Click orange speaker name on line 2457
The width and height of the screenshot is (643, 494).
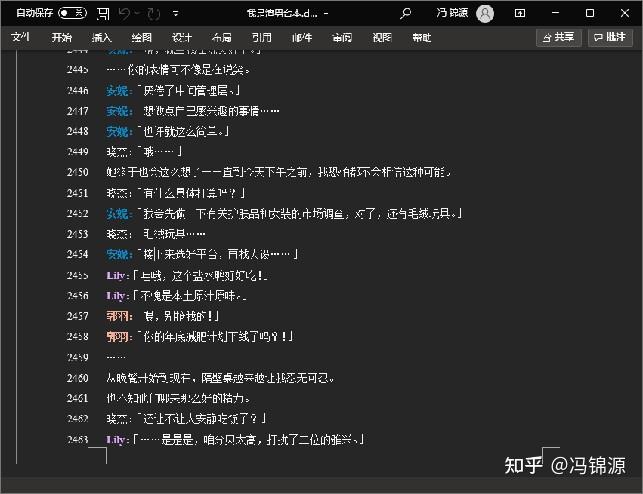[x=118, y=316]
